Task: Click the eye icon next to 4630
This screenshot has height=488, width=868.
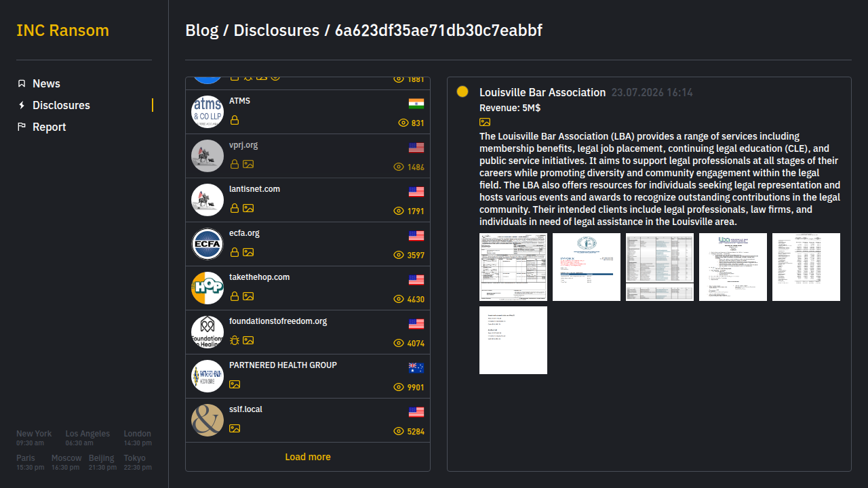Action: [x=399, y=299]
